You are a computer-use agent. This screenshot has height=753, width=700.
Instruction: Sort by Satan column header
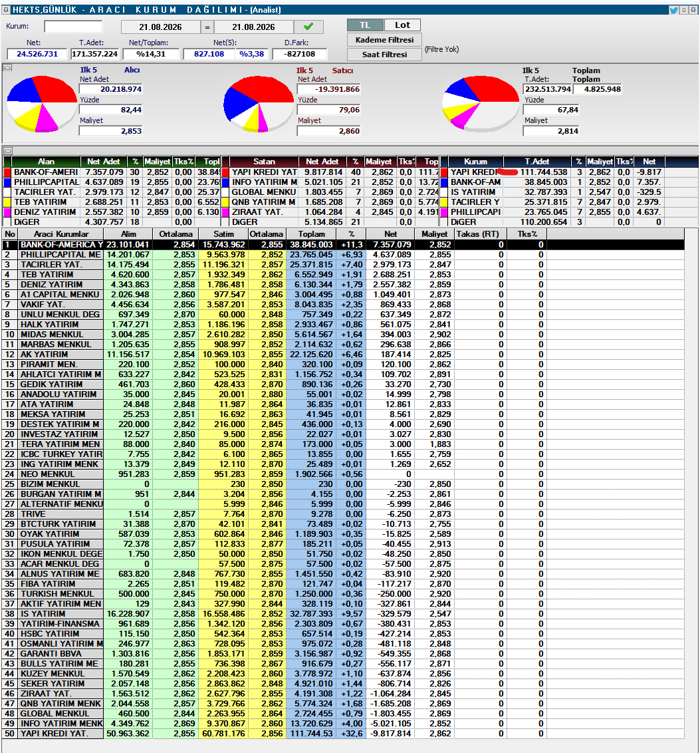(x=264, y=162)
